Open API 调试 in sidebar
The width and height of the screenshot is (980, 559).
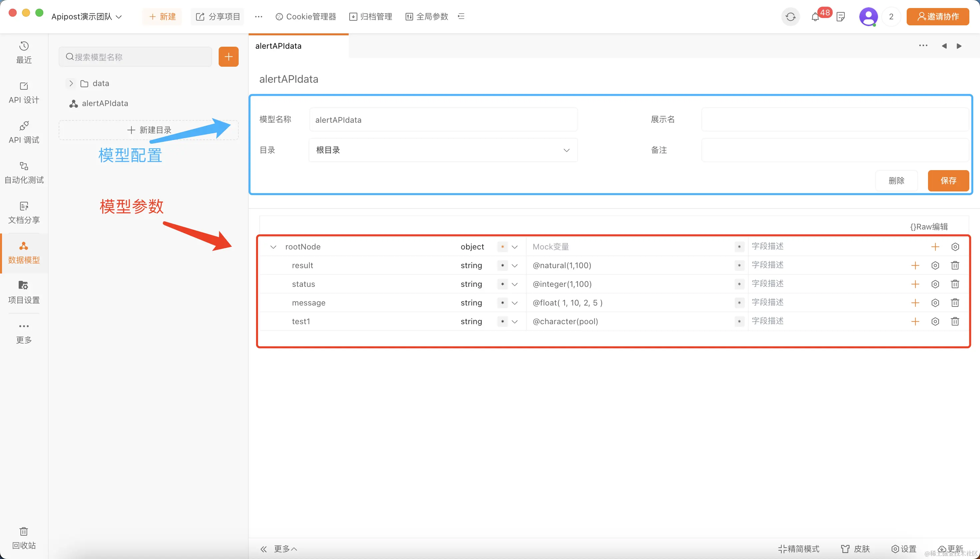24,132
